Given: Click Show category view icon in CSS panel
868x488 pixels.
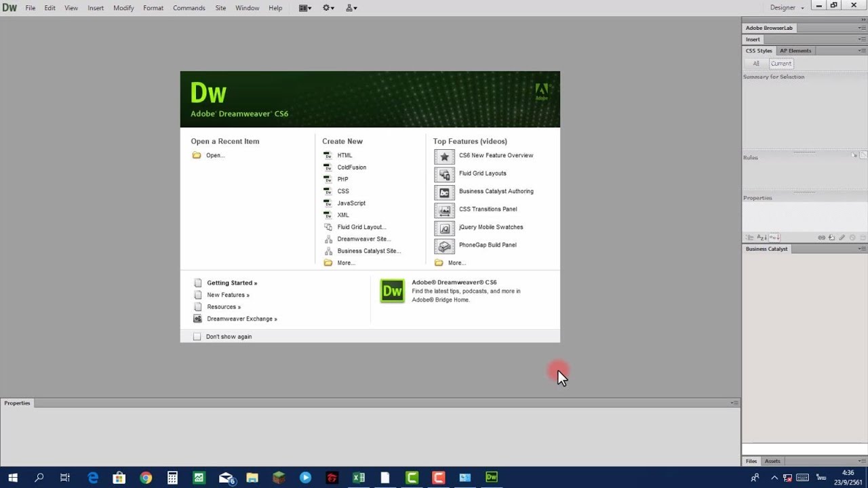Looking at the screenshot, I should pyautogui.click(x=749, y=238).
